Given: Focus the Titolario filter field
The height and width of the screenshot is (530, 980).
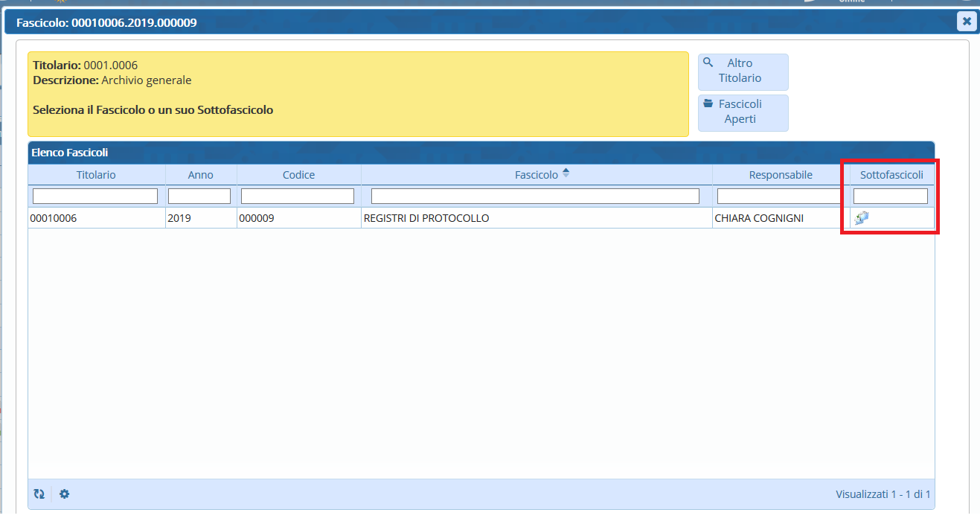Looking at the screenshot, I should tap(95, 197).
